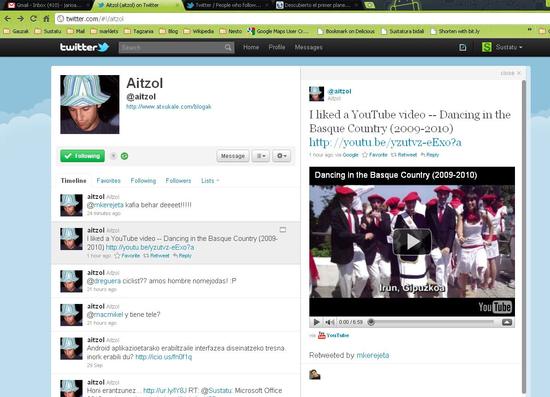Click the YouTube logo on the video
The height and width of the screenshot is (397, 550).
[495, 307]
